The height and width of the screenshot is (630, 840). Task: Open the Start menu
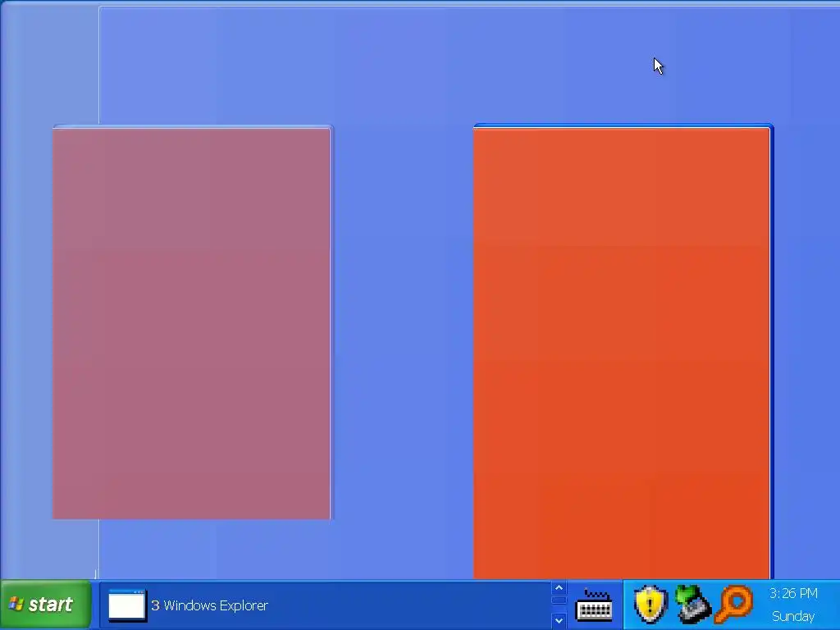[46, 605]
